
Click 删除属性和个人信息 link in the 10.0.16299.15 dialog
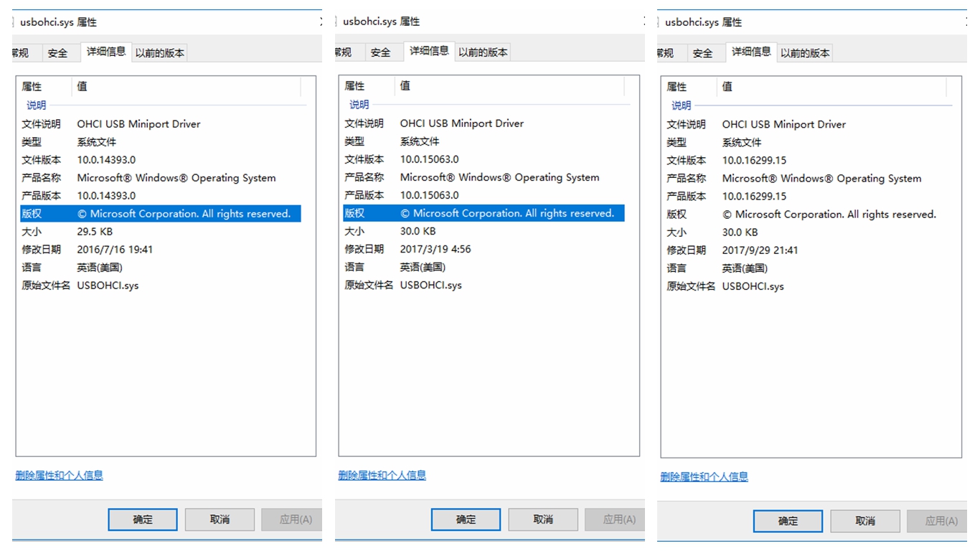[x=705, y=476]
